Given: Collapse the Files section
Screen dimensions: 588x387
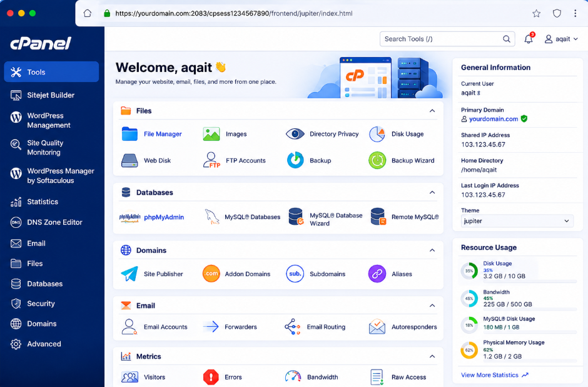Looking at the screenshot, I should click(432, 111).
